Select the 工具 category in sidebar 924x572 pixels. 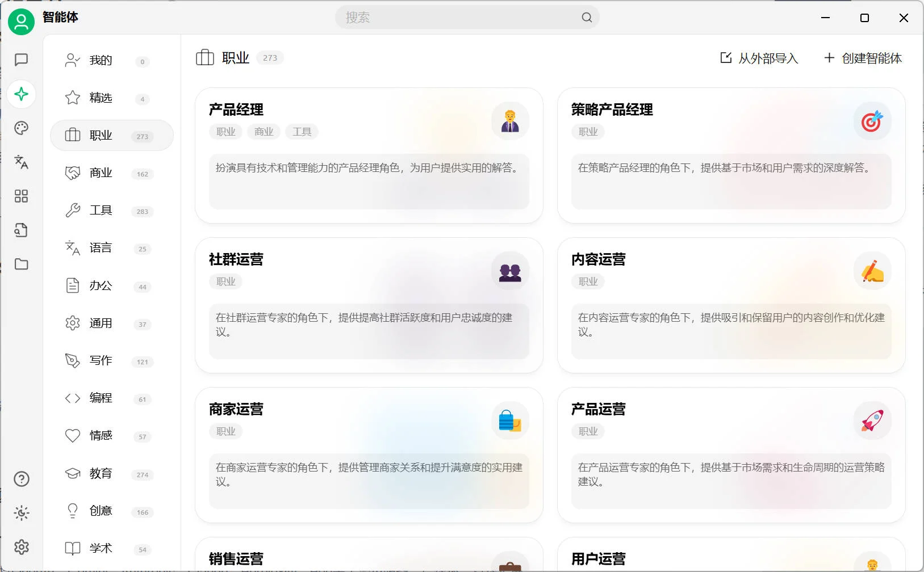tap(111, 210)
